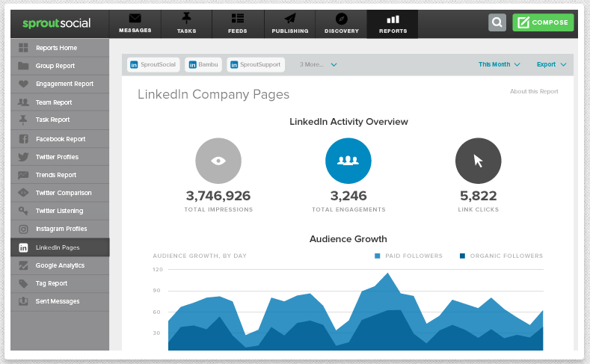
Task: Click the Task Report pin icon
Action: pos(23,120)
